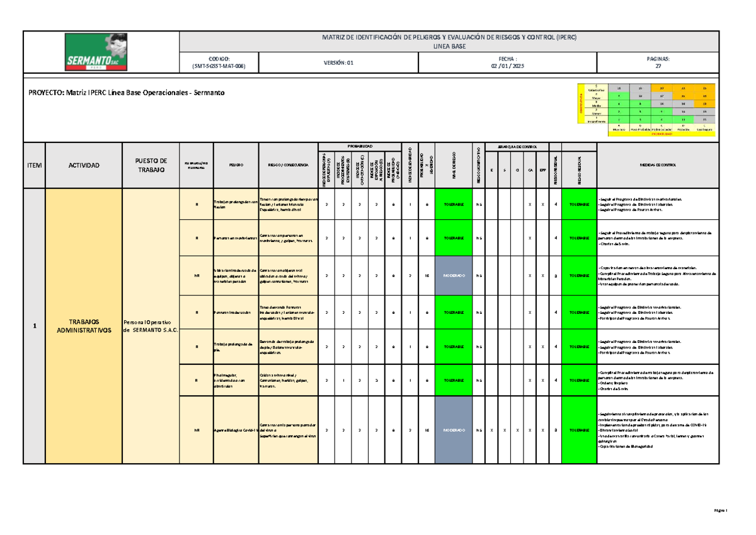This screenshot has height=535, width=756.
Task: Select the 'ACTIVIDAD' column header
Action: pyautogui.click(x=84, y=165)
